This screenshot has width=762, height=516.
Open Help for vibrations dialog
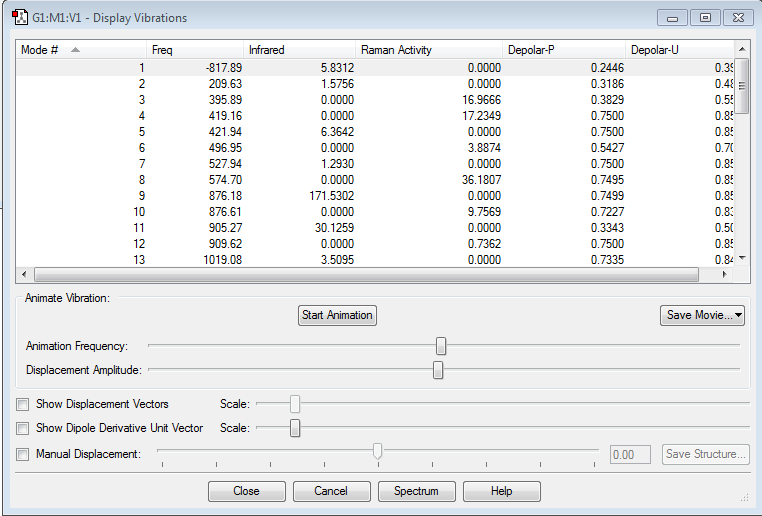click(502, 491)
